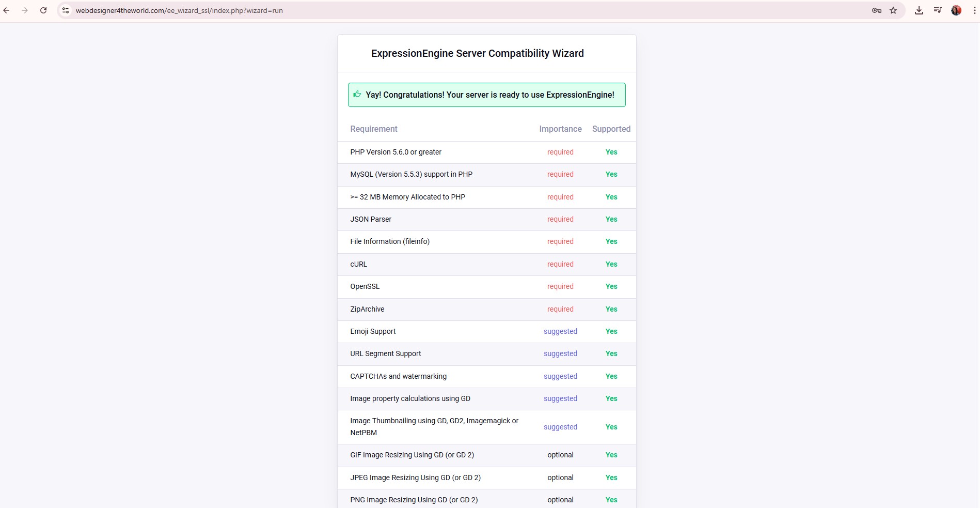Click 'optional' in the GIF Image Resizing row

[560, 455]
